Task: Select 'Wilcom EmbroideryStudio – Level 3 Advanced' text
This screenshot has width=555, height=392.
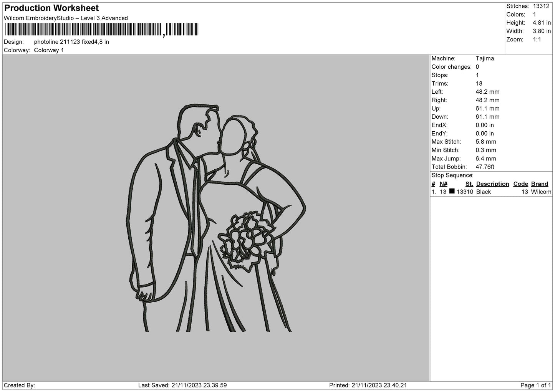Action: click(x=66, y=18)
